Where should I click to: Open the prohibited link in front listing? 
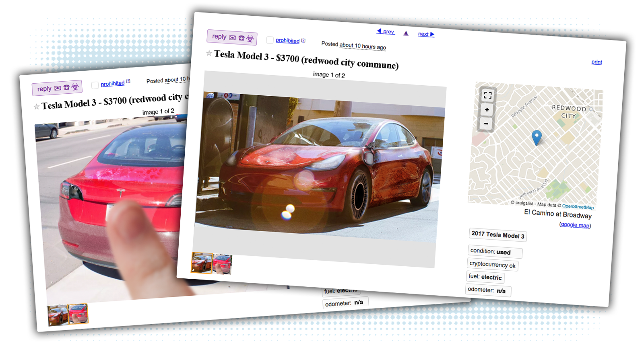(287, 40)
